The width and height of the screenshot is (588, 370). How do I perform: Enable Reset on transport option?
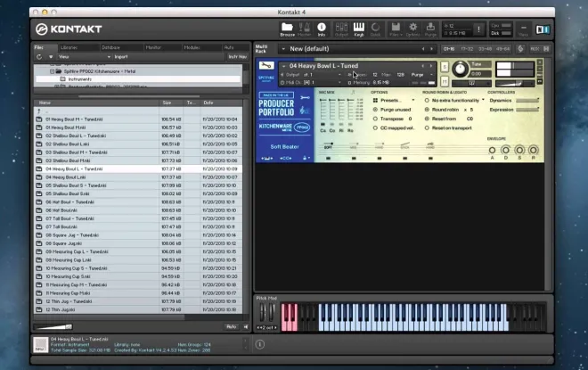click(427, 128)
